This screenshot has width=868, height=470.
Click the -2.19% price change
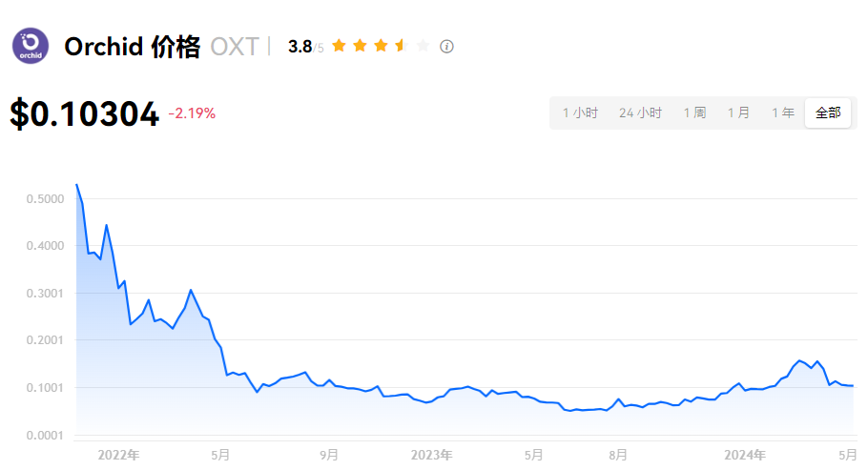pyautogui.click(x=193, y=113)
